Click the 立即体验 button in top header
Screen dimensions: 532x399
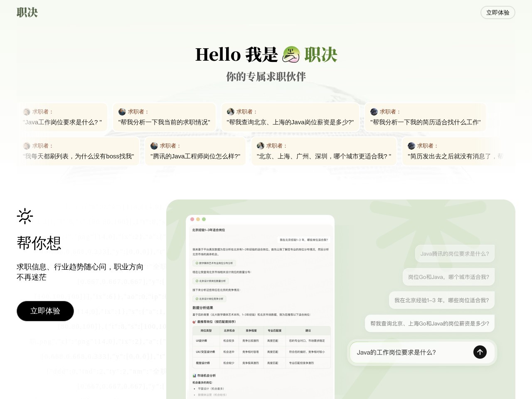pos(498,12)
